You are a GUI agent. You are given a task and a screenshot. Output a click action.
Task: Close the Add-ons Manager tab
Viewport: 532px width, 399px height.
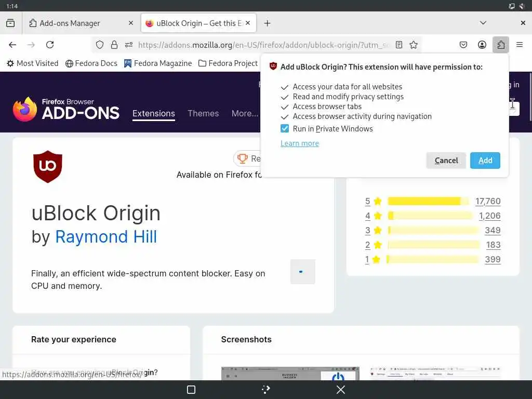(130, 23)
